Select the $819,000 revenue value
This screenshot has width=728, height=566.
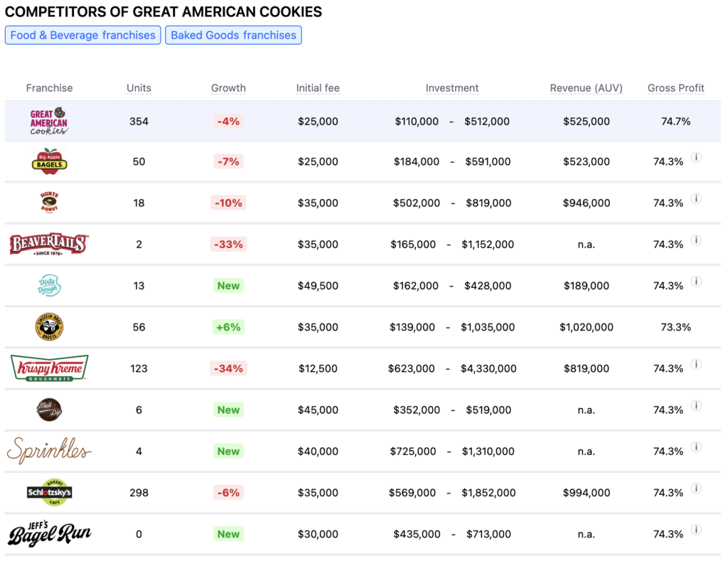pyautogui.click(x=587, y=368)
